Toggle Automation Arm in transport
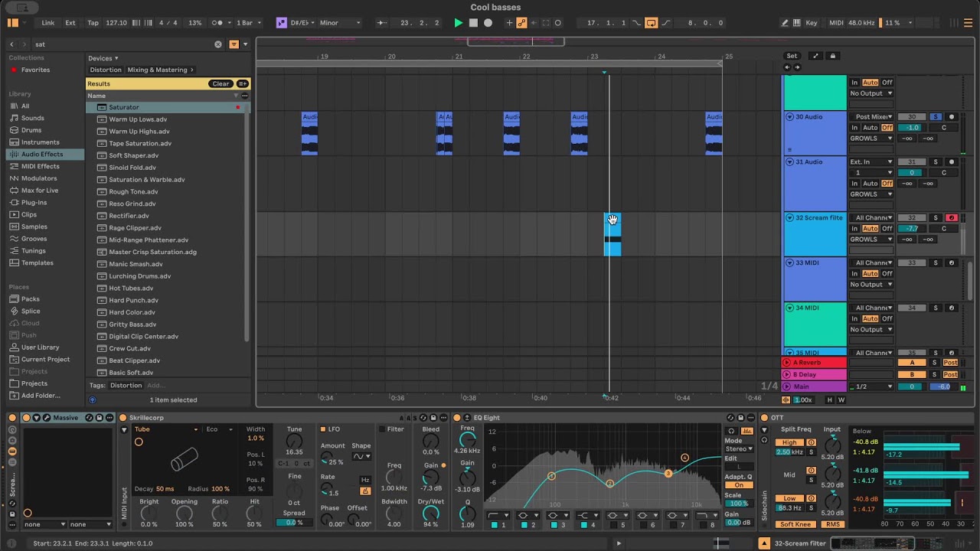This screenshot has width=980, height=551. click(522, 23)
